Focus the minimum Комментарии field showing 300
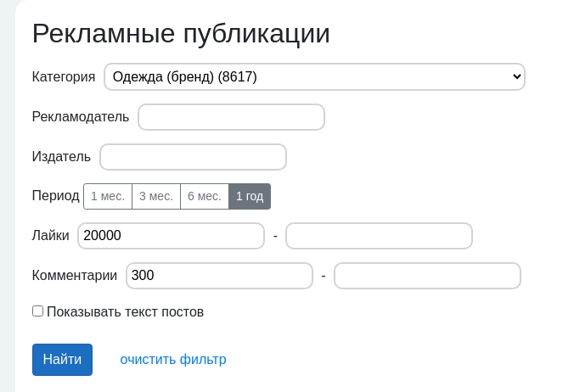574x392 pixels. click(x=219, y=276)
